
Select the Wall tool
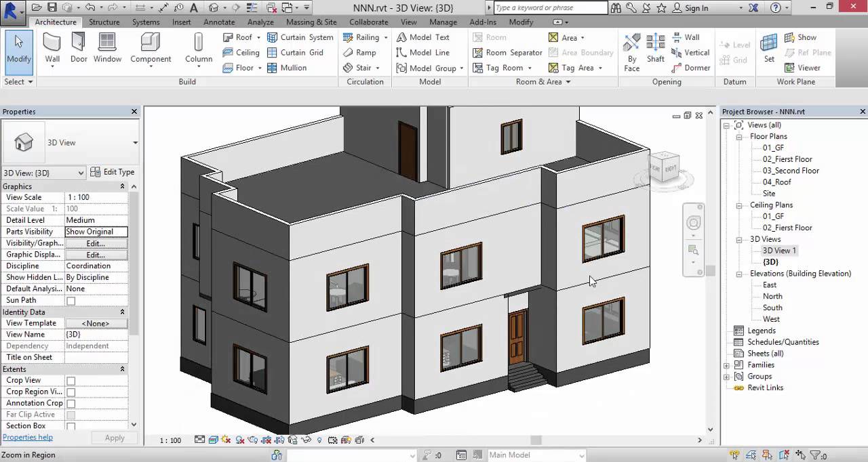coord(52,48)
